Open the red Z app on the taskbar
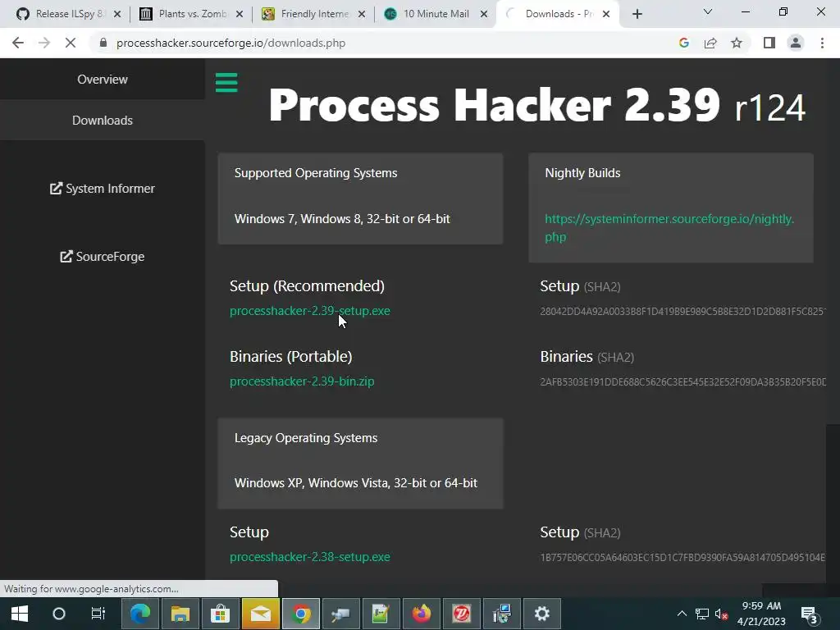This screenshot has height=630, width=840. tap(461, 614)
